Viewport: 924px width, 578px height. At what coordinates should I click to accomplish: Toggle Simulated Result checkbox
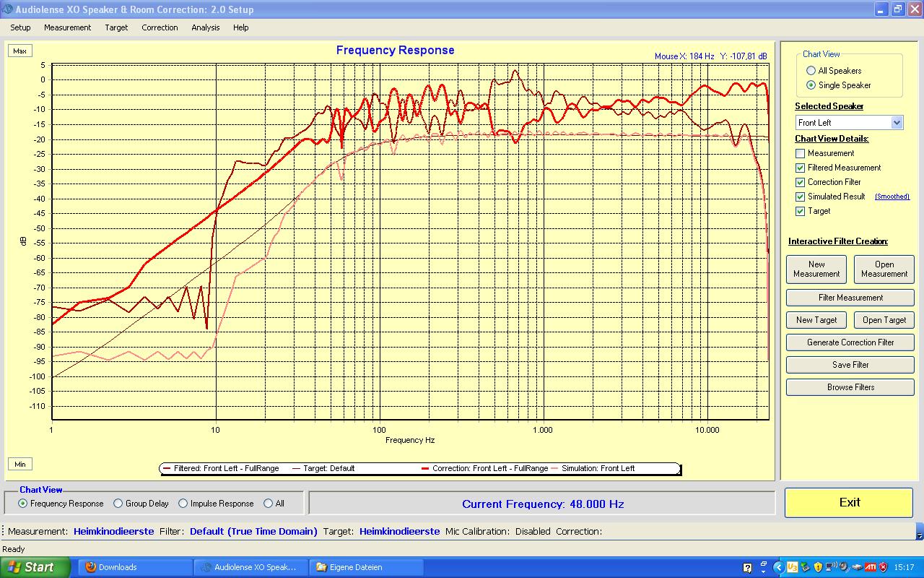(x=800, y=197)
